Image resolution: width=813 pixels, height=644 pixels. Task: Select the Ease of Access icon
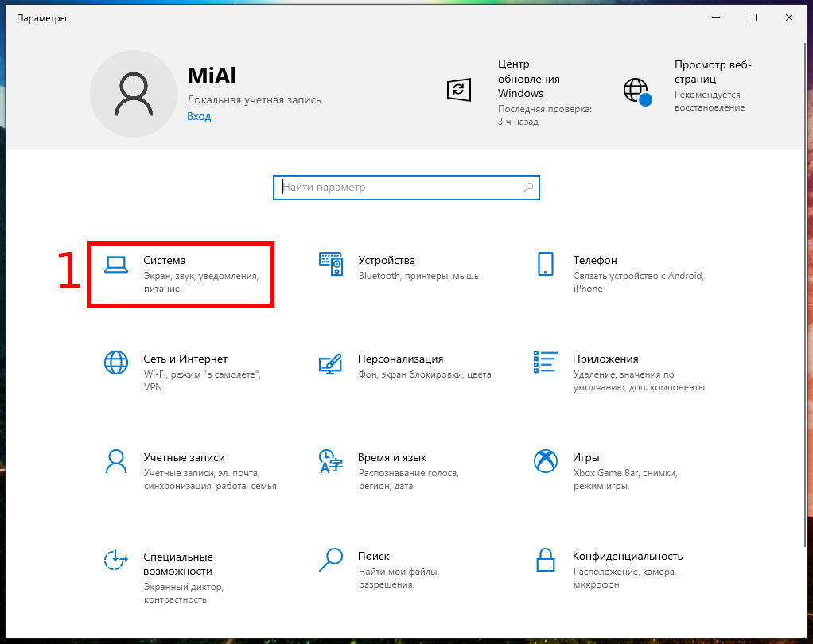[116, 560]
